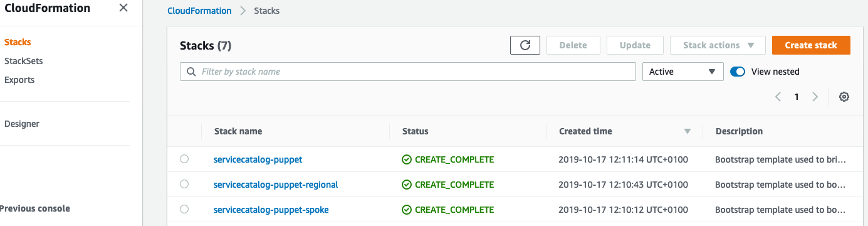Open Stacks in side navigation
This screenshot has height=226, width=868.
[x=18, y=42]
